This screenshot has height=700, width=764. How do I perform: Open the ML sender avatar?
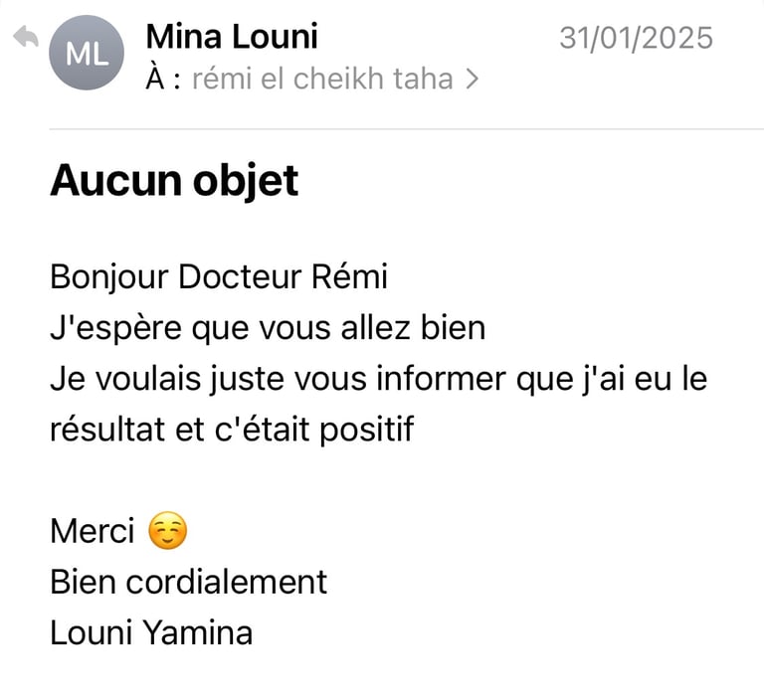click(x=87, y=53)
